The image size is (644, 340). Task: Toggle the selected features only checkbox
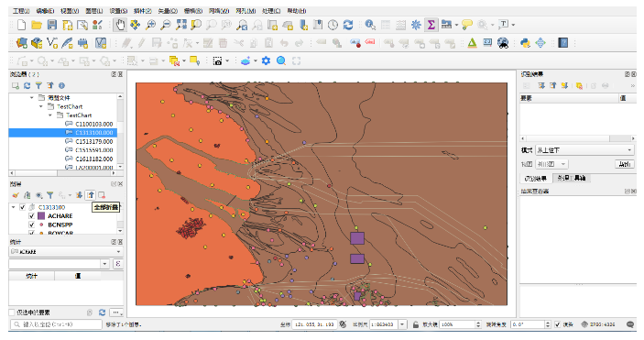click(x=12, y=313)
